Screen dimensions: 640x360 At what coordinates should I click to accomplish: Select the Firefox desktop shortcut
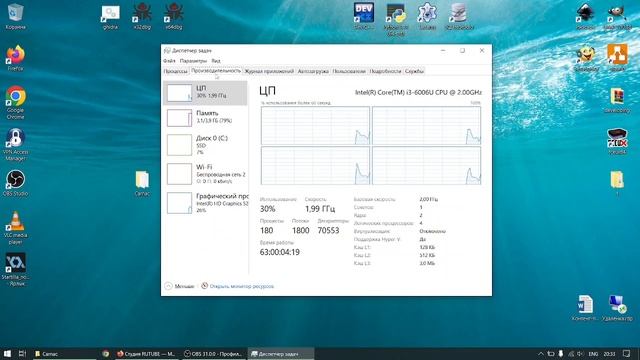tap(16, 58)
